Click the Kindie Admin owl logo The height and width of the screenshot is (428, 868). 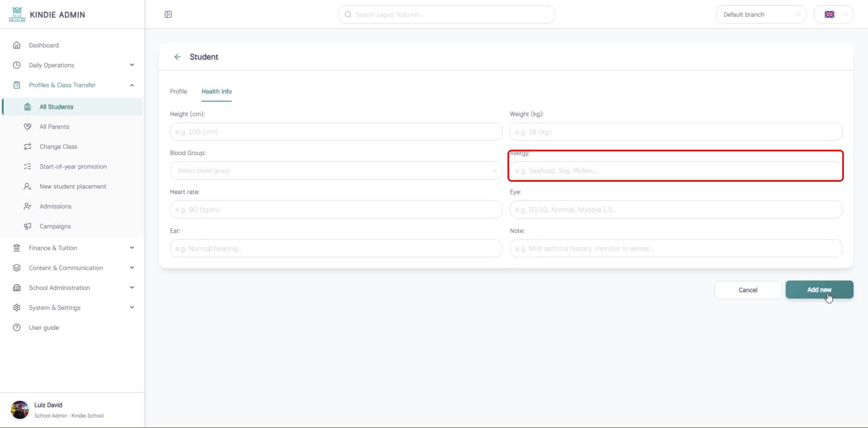[x=17, y=15]
